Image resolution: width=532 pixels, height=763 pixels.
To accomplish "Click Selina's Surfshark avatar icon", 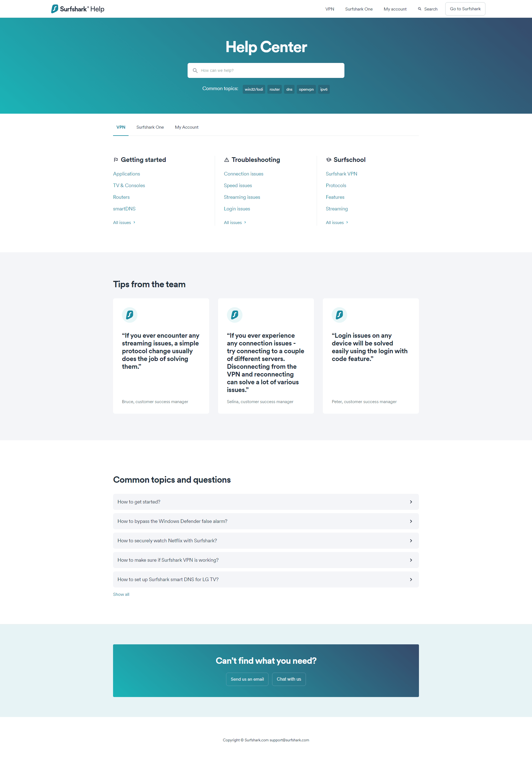I will 234,315.
